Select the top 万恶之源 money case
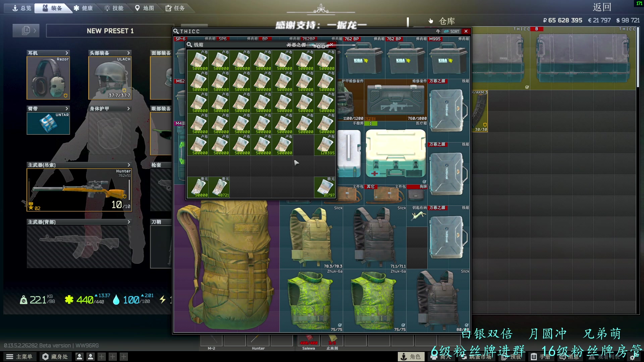The width and height of the screenshot is (644, 362). [448, 110]
